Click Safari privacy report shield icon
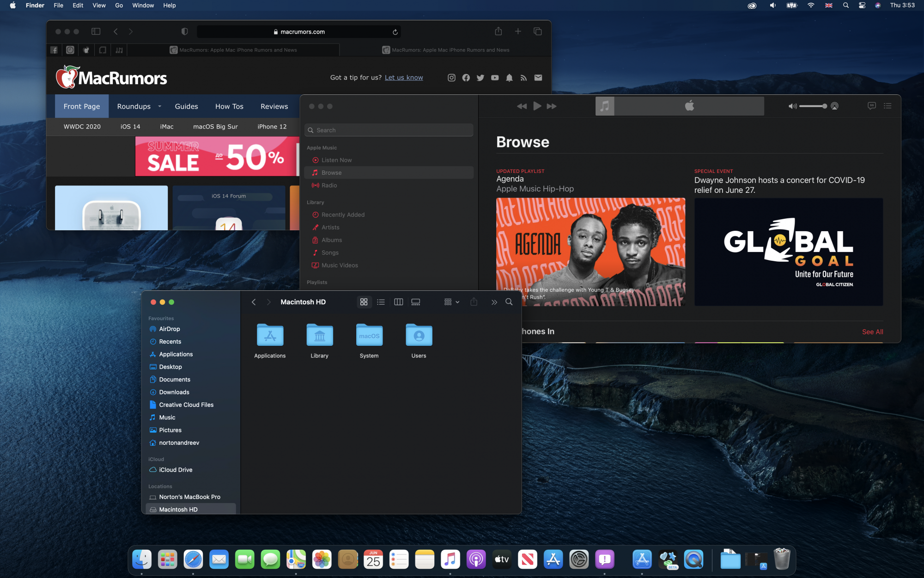This screenshot has height=578, width=924. click(184, 31)
